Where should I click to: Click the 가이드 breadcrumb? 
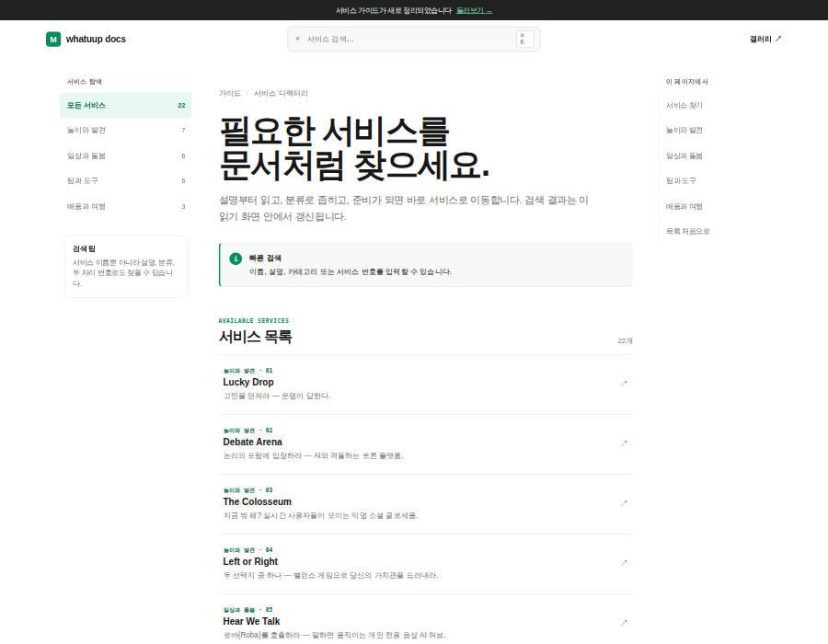(230, 94)
